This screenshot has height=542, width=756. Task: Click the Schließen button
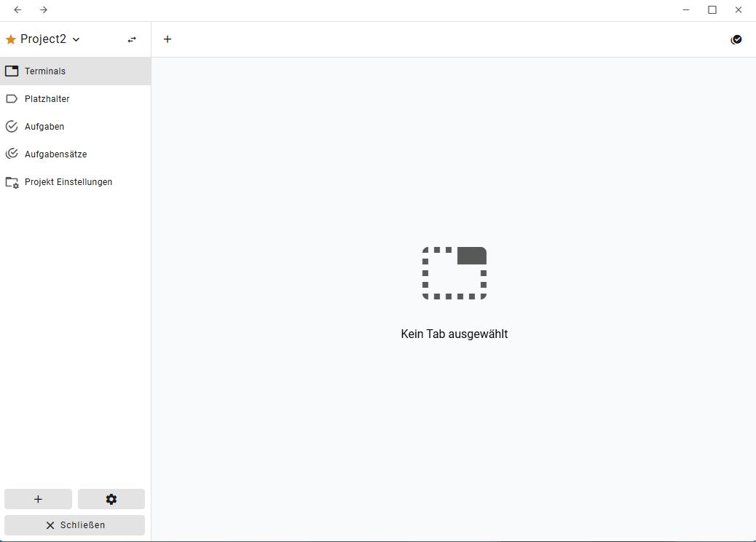[74, 525]
